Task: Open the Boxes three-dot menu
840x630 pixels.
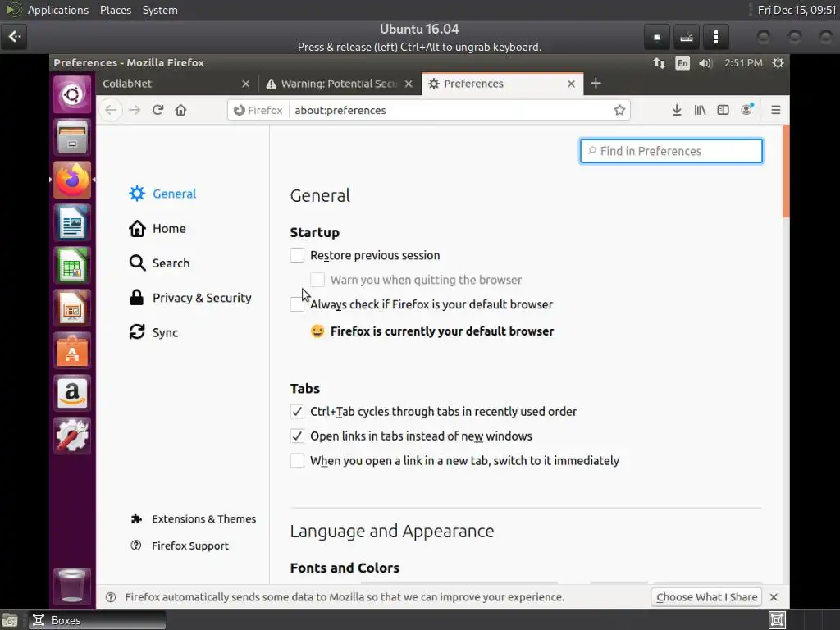Action: point(716,37)
